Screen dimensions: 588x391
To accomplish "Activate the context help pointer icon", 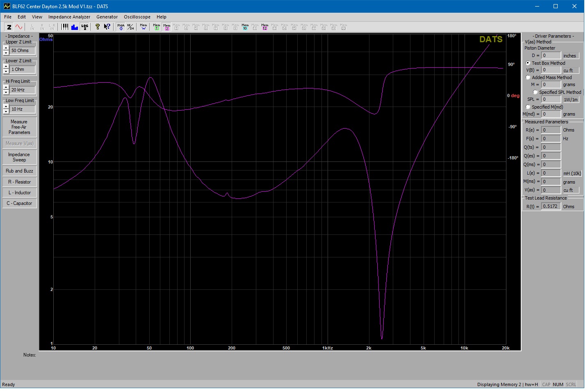I will point(107,27).
